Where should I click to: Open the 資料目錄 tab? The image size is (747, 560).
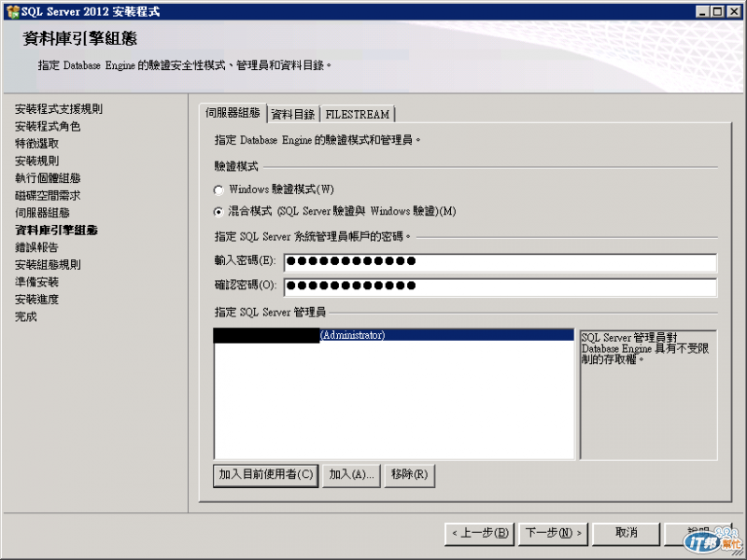click(x=293, y=114)
